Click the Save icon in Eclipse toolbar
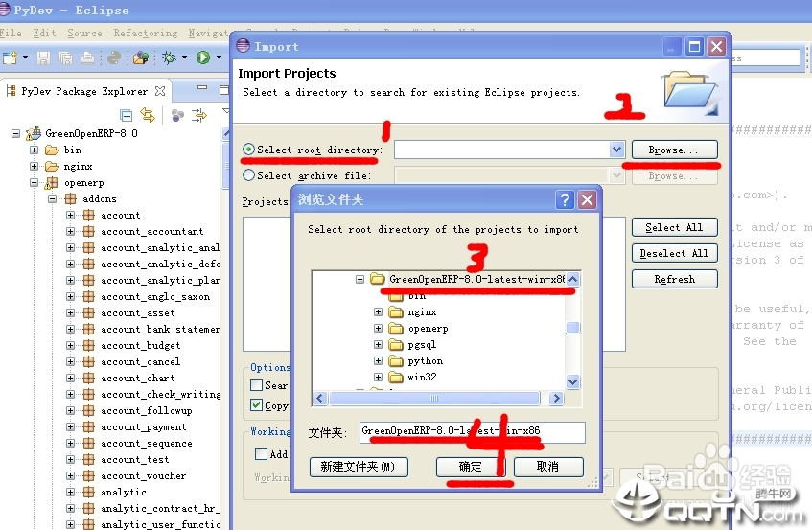 43,58
